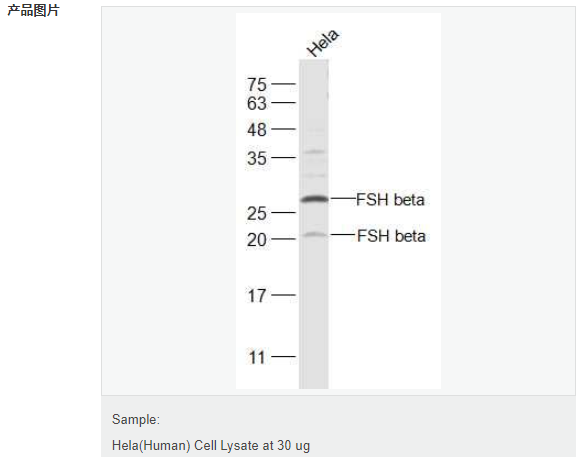Click the Hela lane label
Image resolution: width=581 pixels, height=457 pixels.
tap(323, 43)
